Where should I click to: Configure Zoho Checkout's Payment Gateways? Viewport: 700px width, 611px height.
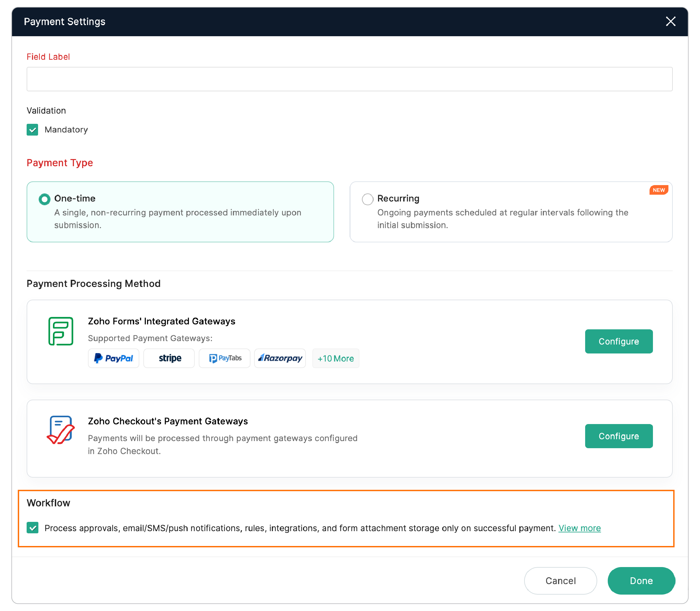pyautogui.click(x=619, y=436)
